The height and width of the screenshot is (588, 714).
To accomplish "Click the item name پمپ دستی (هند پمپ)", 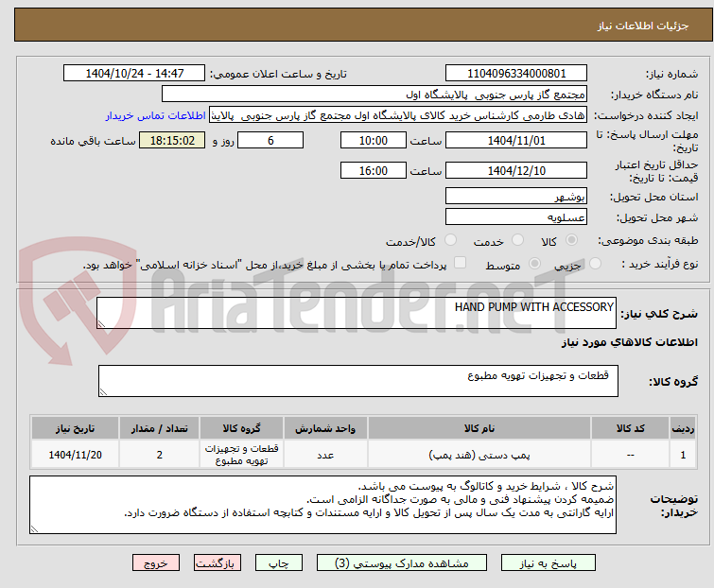I will (479, 455).
